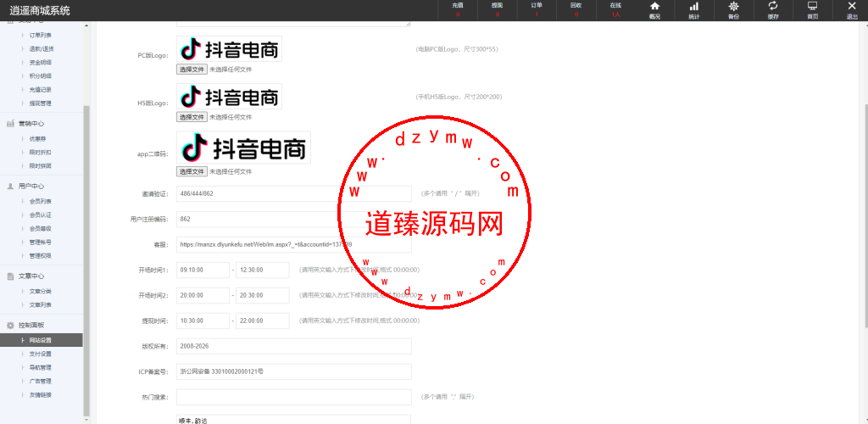Click the 在线 online users counter
The height and width of the screenshot is (424, 868).
coord(615,9)
